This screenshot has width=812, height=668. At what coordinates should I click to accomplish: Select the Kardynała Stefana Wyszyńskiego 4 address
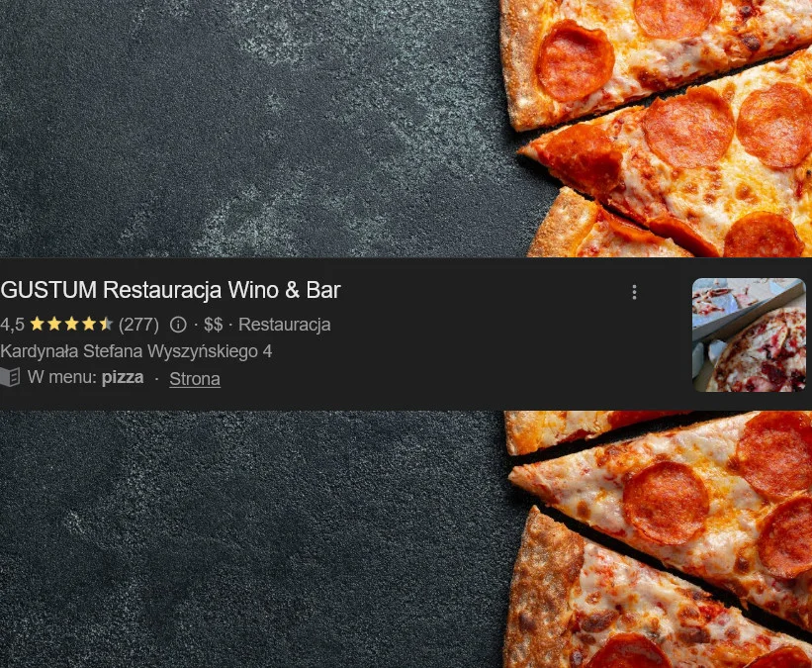coord(136,351)
